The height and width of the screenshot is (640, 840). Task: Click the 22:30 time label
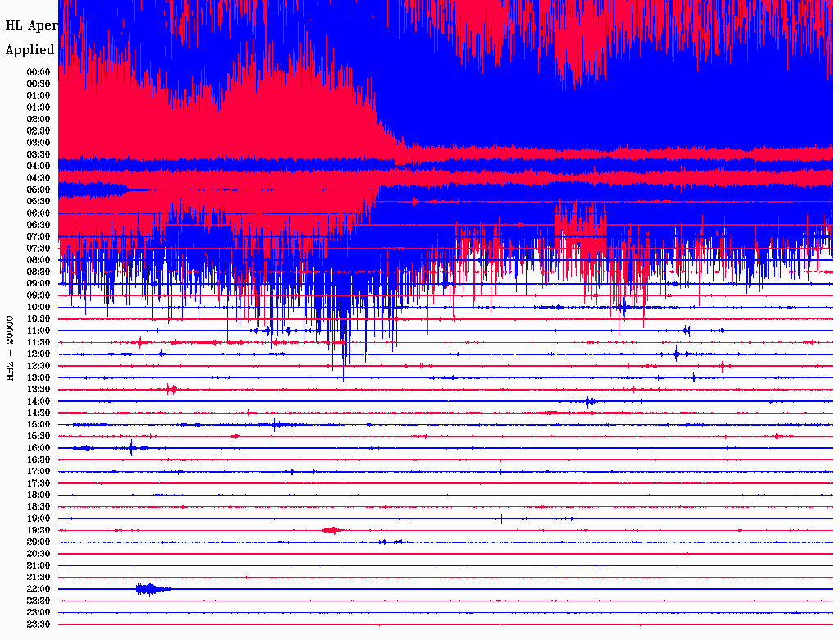(39, 601)
